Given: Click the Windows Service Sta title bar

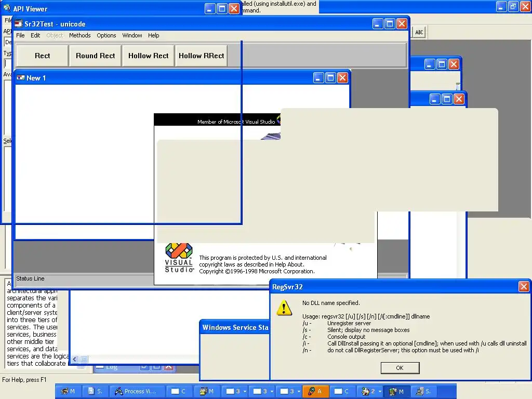Looking at the screenshot, I should coord(235,327).
